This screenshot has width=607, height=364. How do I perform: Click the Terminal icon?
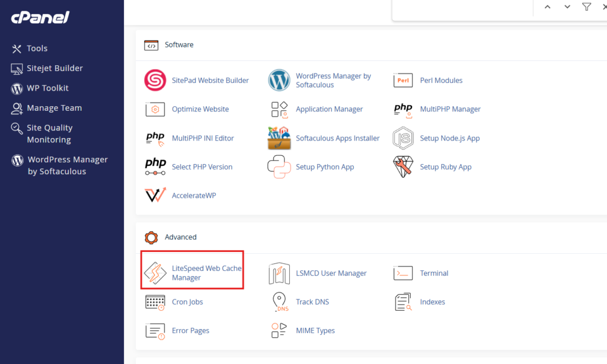point(403,273)
